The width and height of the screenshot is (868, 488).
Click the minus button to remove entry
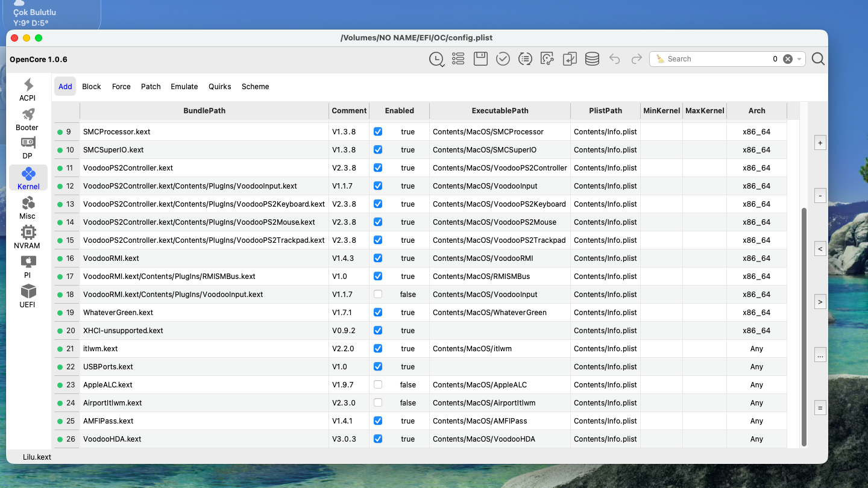tap(820, 196)
